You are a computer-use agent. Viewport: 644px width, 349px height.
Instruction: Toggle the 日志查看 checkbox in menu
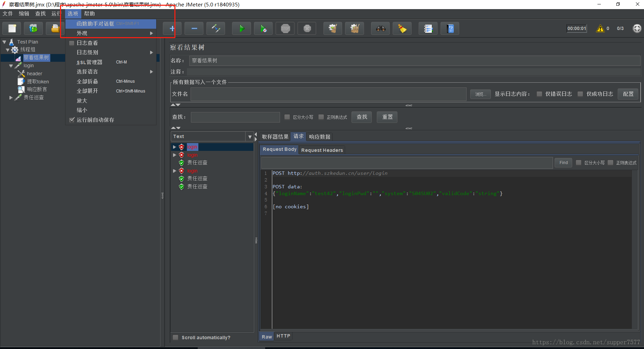[72, 43]
